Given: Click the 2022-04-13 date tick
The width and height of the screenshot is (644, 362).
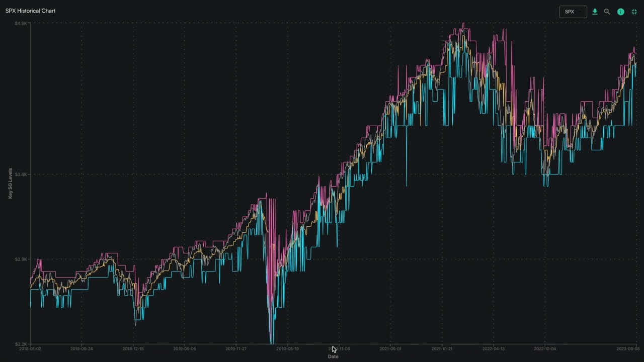Looking at the screenshot, I should pyautogui.click(x=493, y=348).
